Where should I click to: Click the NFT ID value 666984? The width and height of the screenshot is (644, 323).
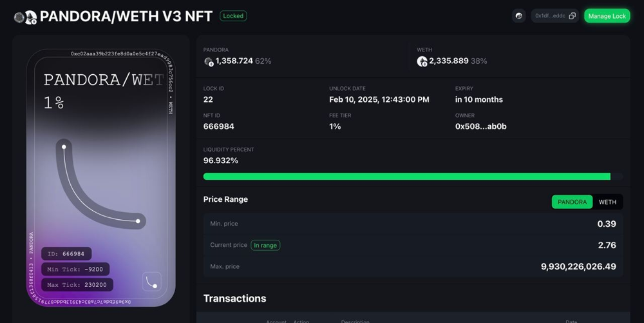[x=218, y=126]
